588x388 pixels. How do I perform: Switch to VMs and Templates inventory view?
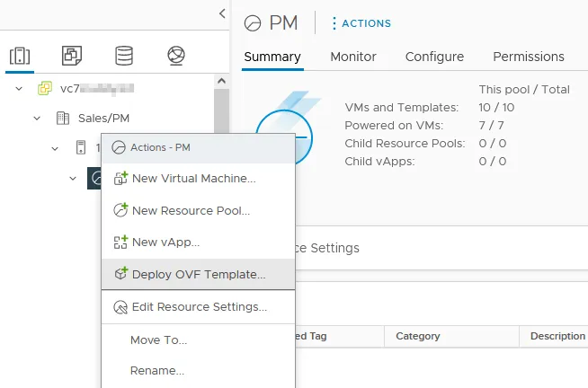(x=72, y=56)
